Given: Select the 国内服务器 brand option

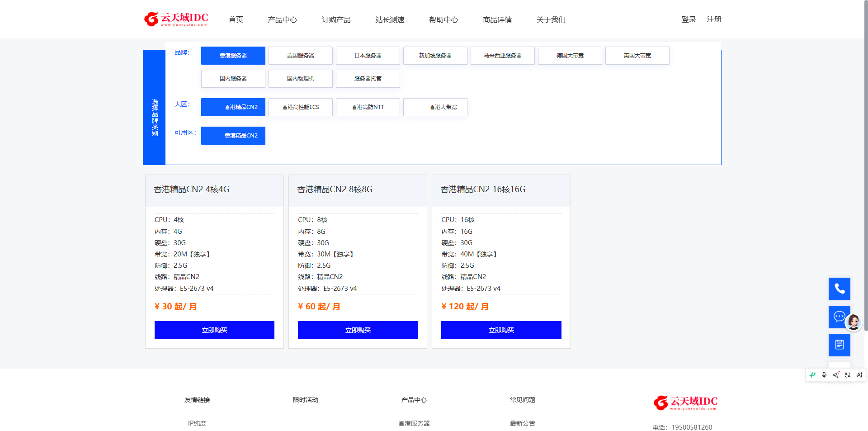Looking at the screenshot, I should pos(233,79).
